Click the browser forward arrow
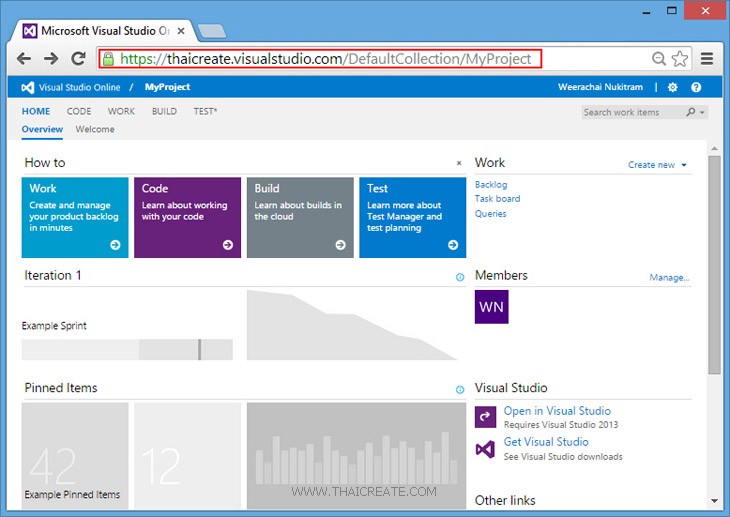Screen dimensions: 730x517 [51, 59]
